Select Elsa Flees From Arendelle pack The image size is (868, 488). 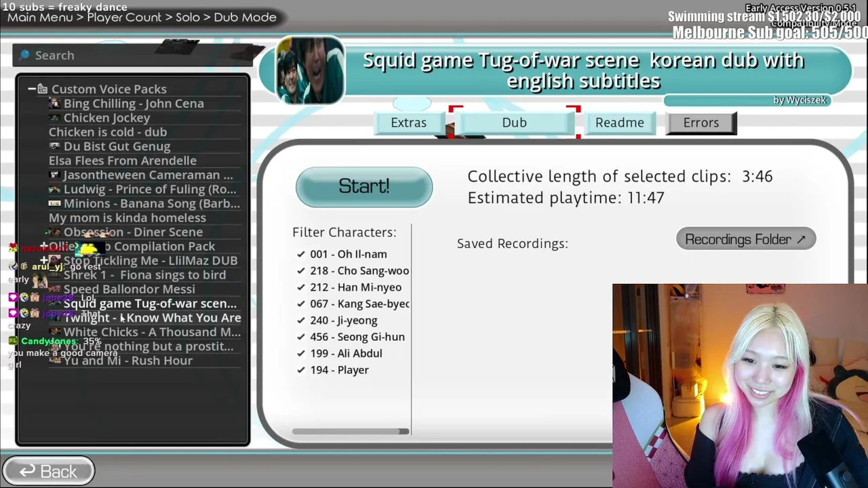pyautogui.click(x=123, y=161)
